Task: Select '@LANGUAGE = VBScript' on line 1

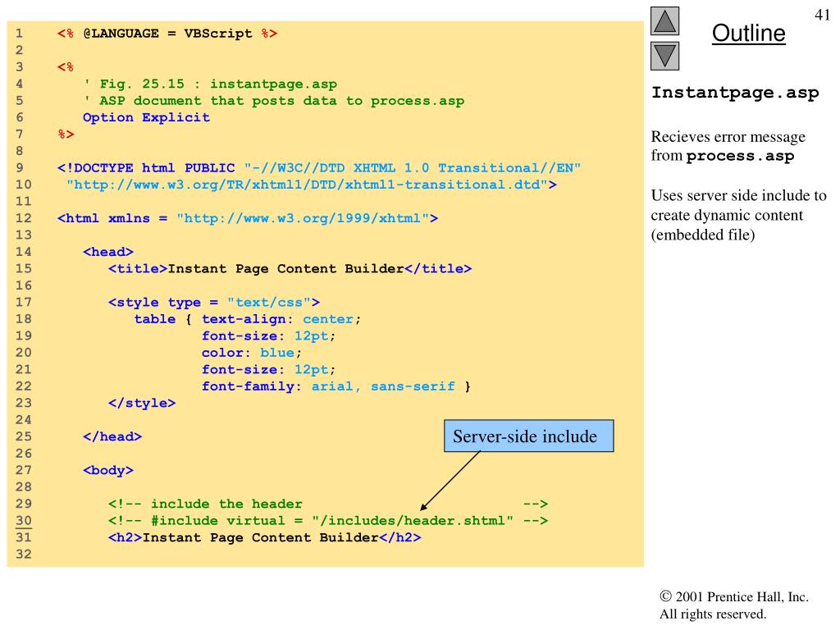Action: coord(167,33)
